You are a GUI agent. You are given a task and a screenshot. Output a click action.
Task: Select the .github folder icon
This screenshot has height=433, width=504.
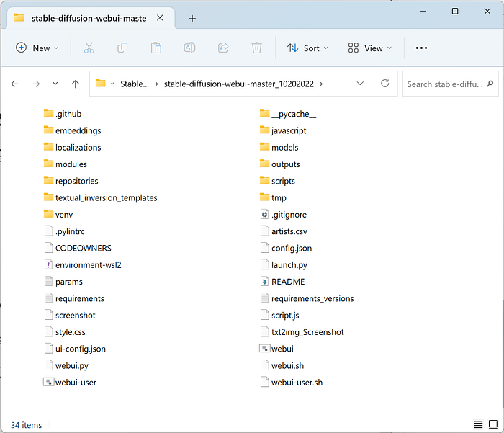click(x=48, y=113)
